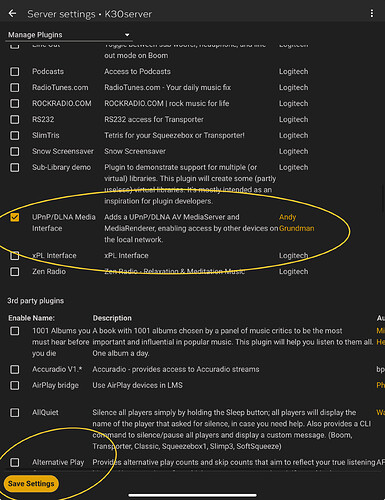The width and height of the screenshot is (385, 500).
Task: Enable the xPL Interface checkbox
Action: click(15, 256)
